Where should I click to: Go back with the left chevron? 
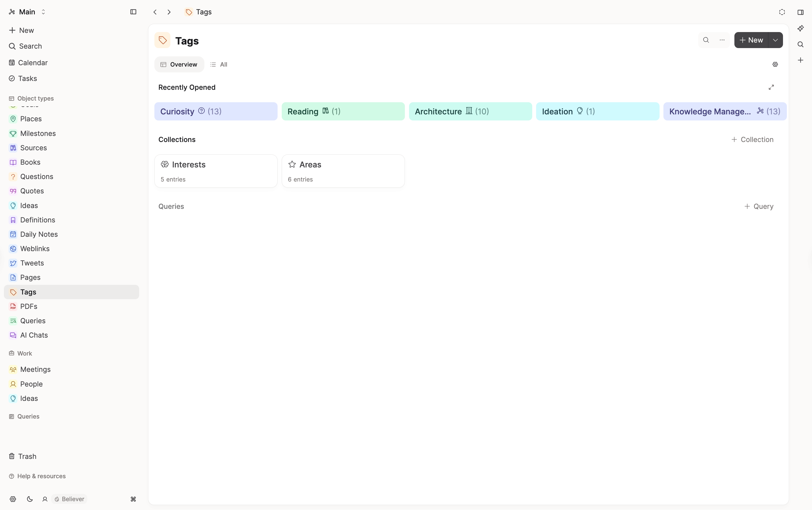[x=155, y=12]
